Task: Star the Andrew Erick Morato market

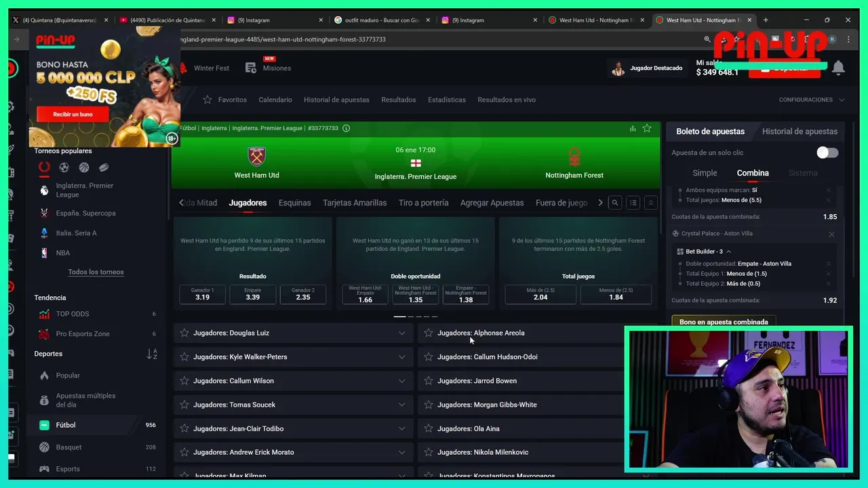Action: [184, 452]
